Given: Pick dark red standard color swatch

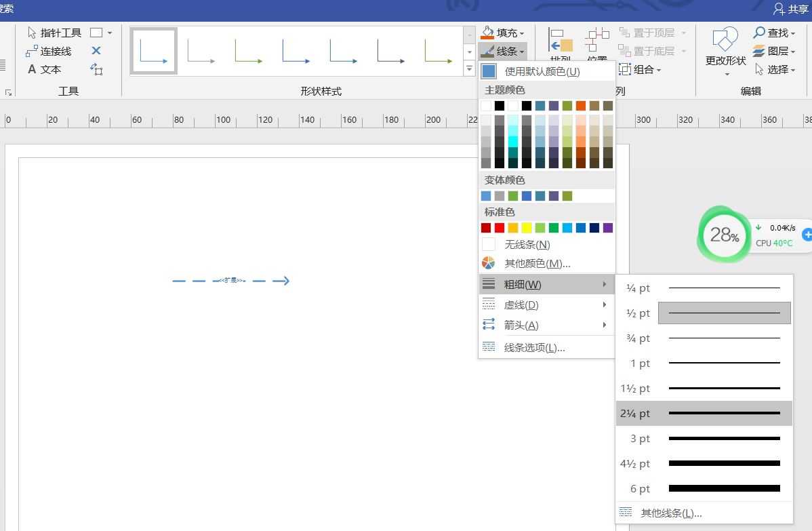Looking at the screenshot, I should [486, 228].
